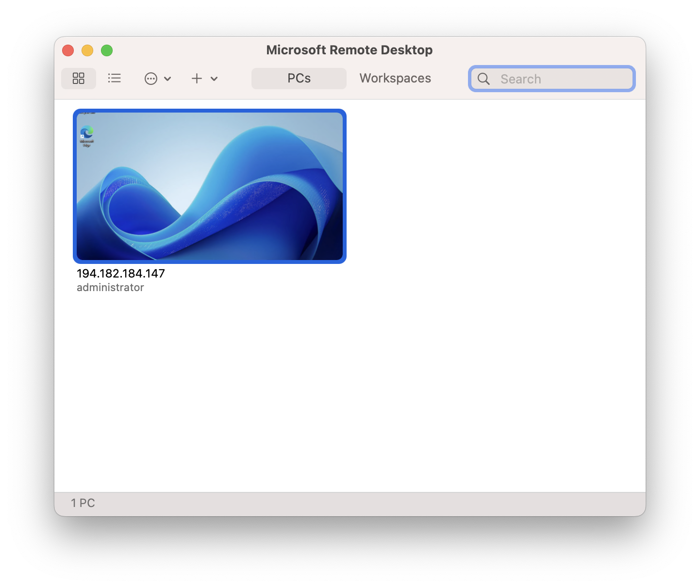The width and height of the screenshot is (700, 588).
Task: Click the administrator username label
Action: coord(110,288)
